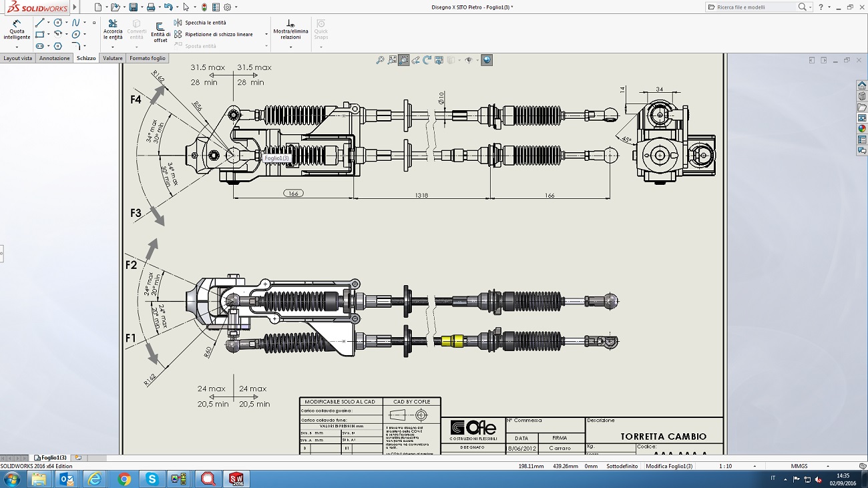Switch to the Layout vista tab
868x488 pixels.
coord(17,58)
